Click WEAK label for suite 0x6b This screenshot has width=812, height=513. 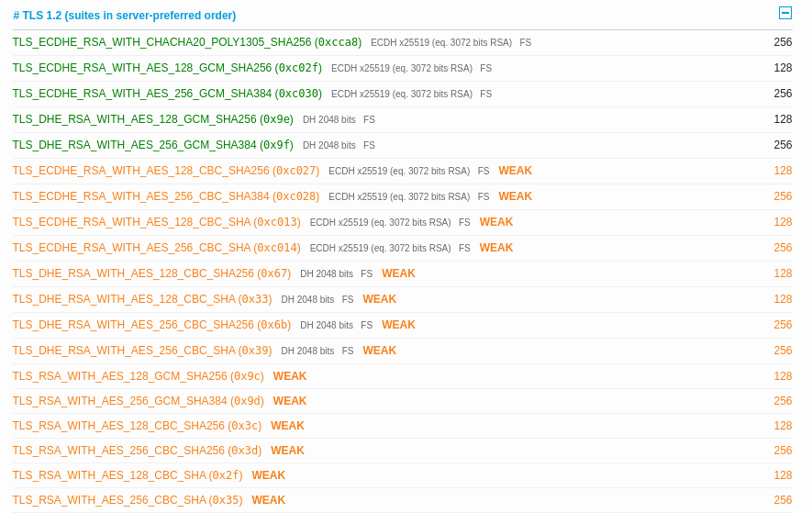(398, 325)
